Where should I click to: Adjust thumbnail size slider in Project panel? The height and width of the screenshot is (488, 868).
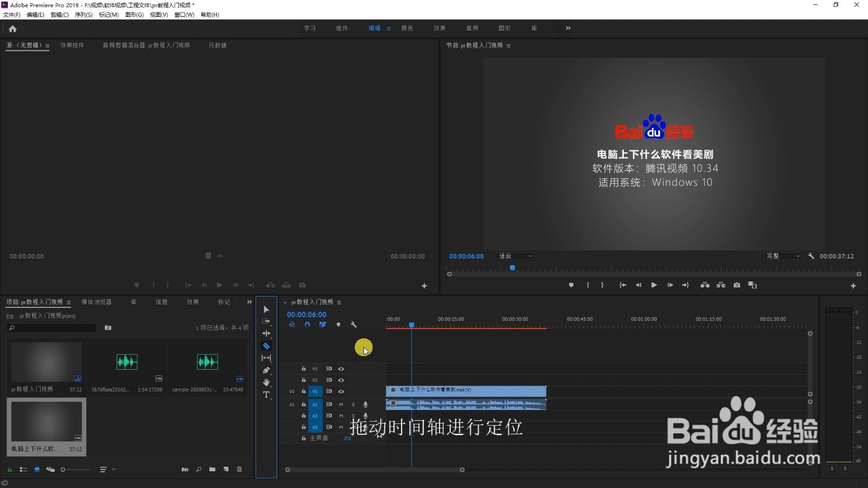[76, 470]
